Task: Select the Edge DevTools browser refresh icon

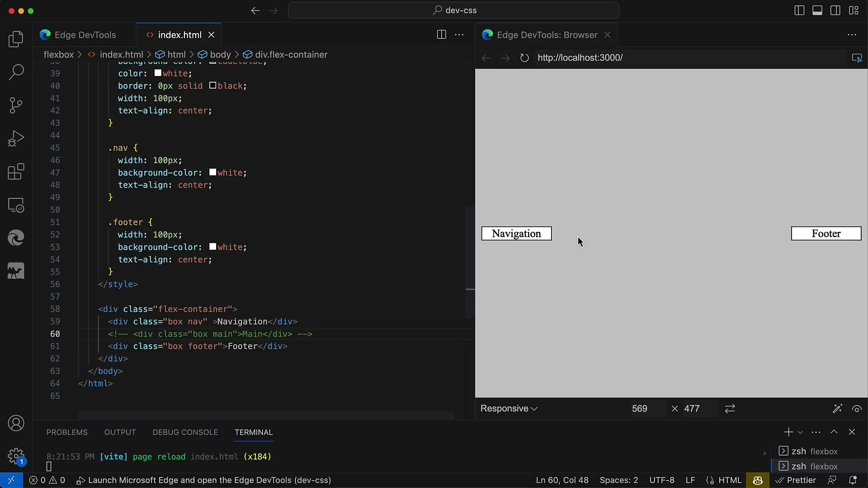Action: [x=524, y=58]
